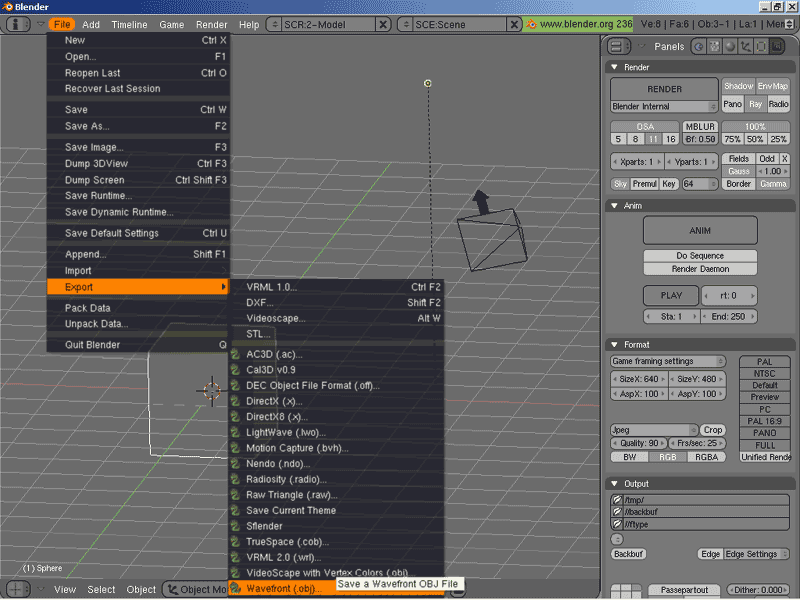
Task: Click the End: 250 frame field
Action: point(728,317)
